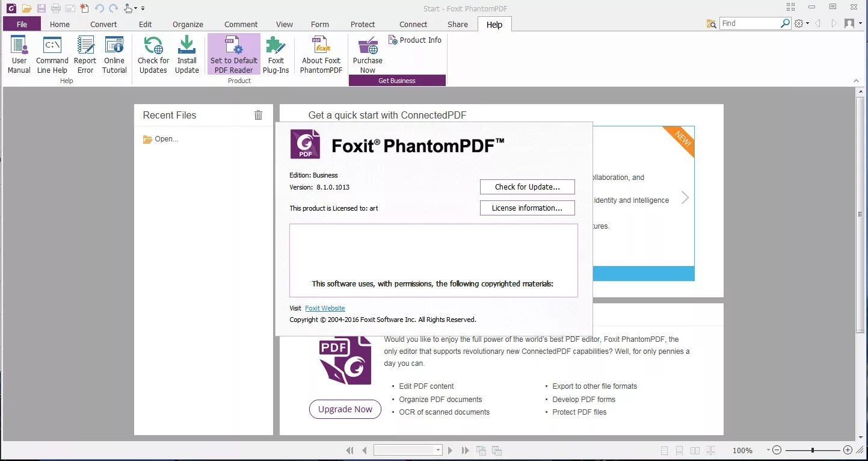Open Foxit Plug-Ins

[x=276, y=55]
